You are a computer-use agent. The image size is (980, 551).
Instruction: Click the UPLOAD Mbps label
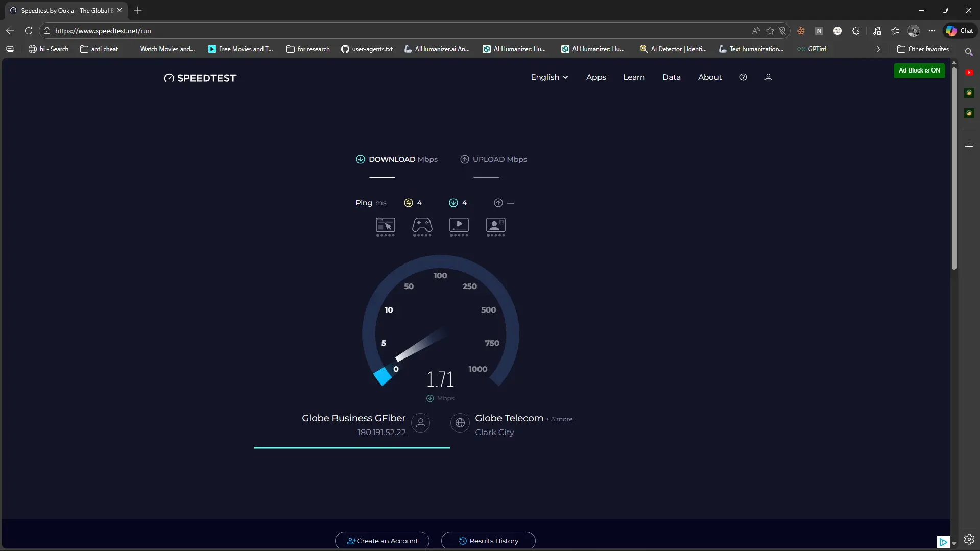coord(499,159)
